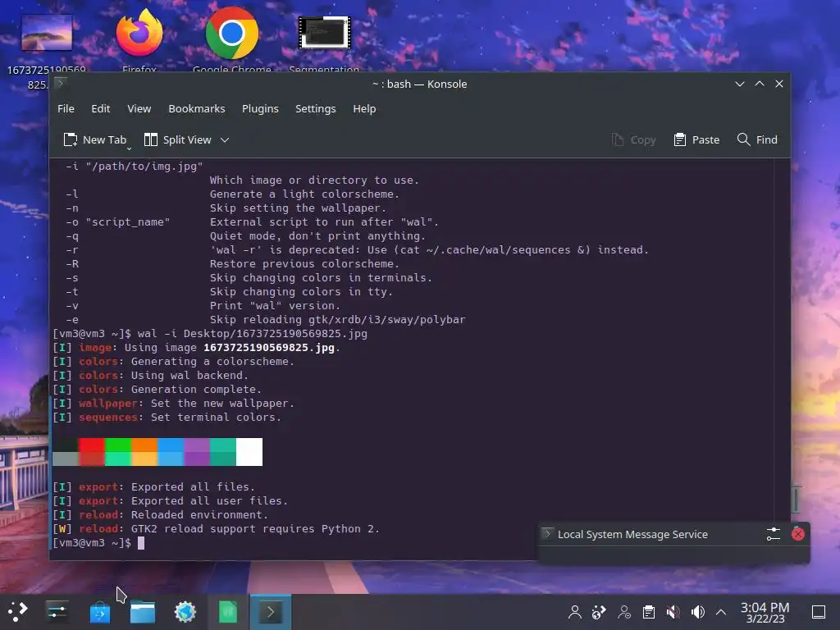Configure the Local System Message Service notification
The width and height of the screenshot is (840, 630).
[x=773, y=534]
